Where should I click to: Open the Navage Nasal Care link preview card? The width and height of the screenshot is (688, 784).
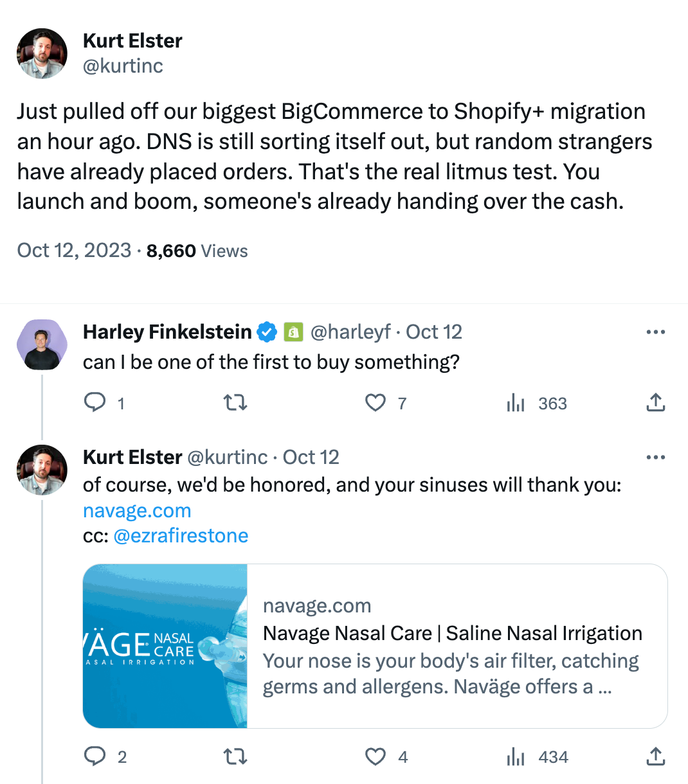tap(375, 646)
